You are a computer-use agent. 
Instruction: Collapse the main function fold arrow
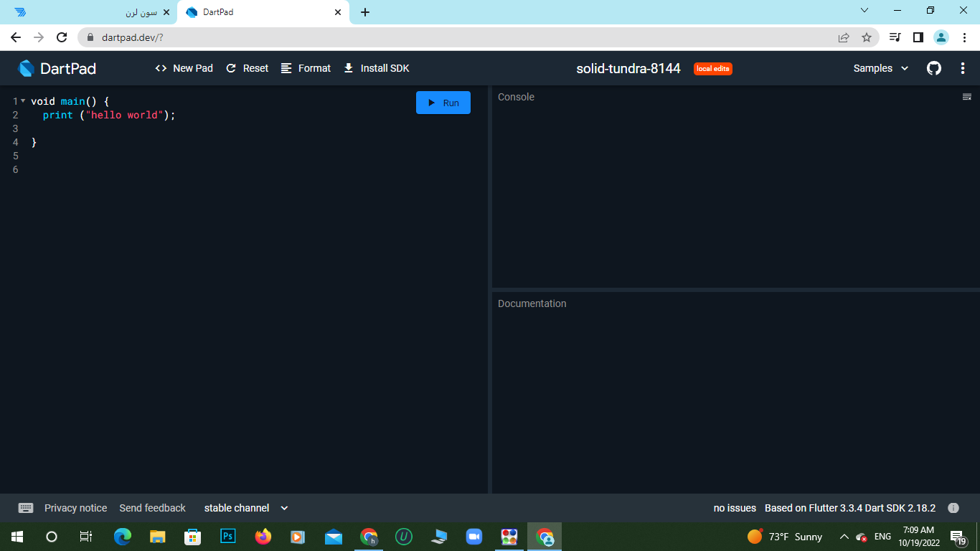23,101
